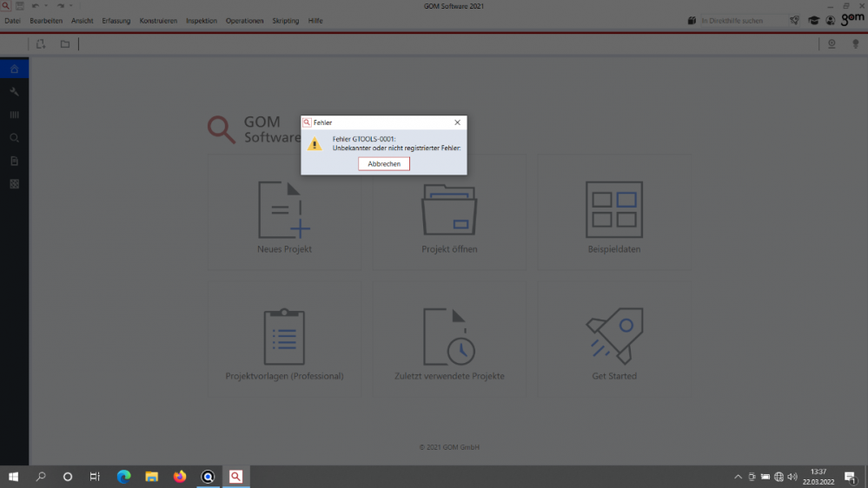Launch Microsoft Edge from taskbar
This screenshot has width=868, height=488.
point(124,477)
